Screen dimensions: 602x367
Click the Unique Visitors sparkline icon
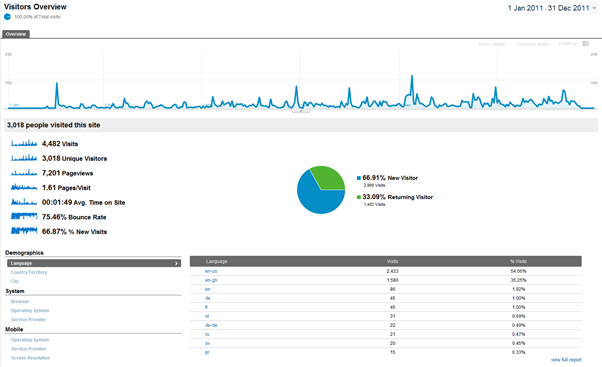pos(24,158)
